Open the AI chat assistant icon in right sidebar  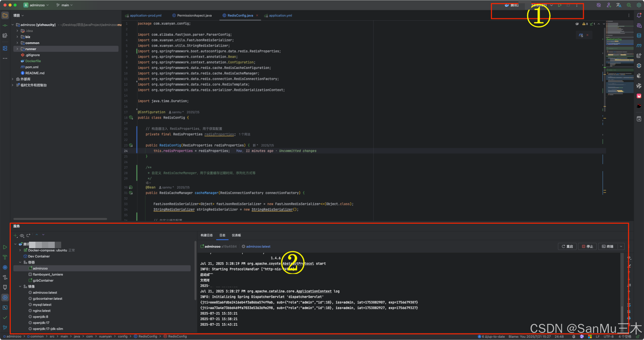tap(639, 25)
